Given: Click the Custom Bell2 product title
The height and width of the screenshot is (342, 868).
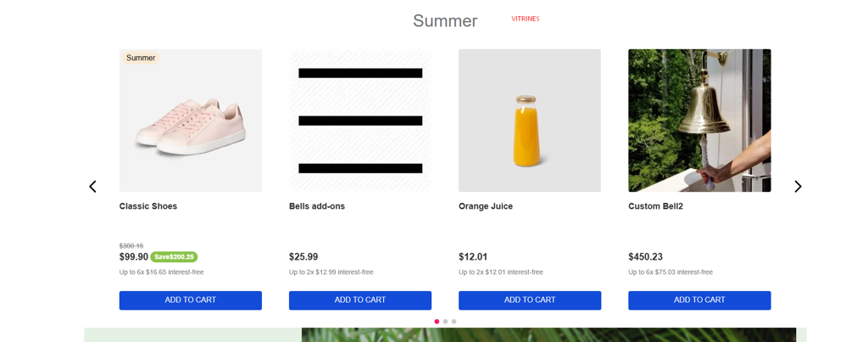Looking at the screenshot, I should pos(655,206).
